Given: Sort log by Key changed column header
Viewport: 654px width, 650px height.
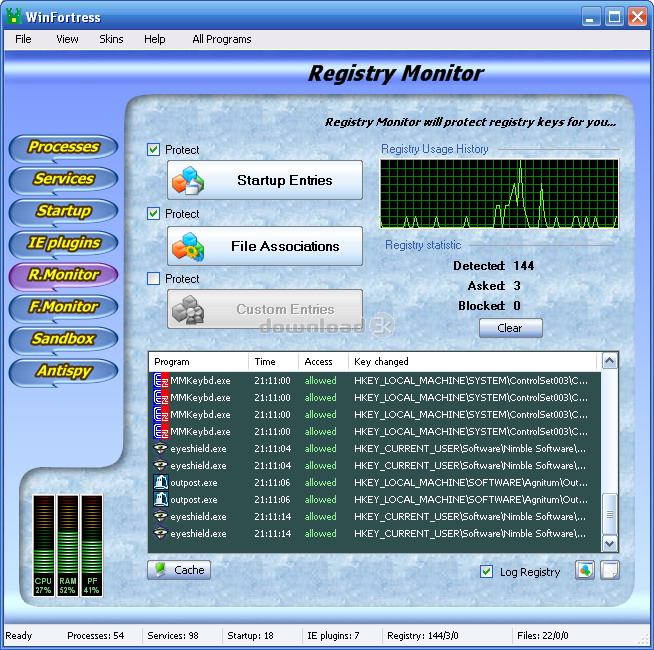Looking at the screenshot, I should click(x=473, y=362).
